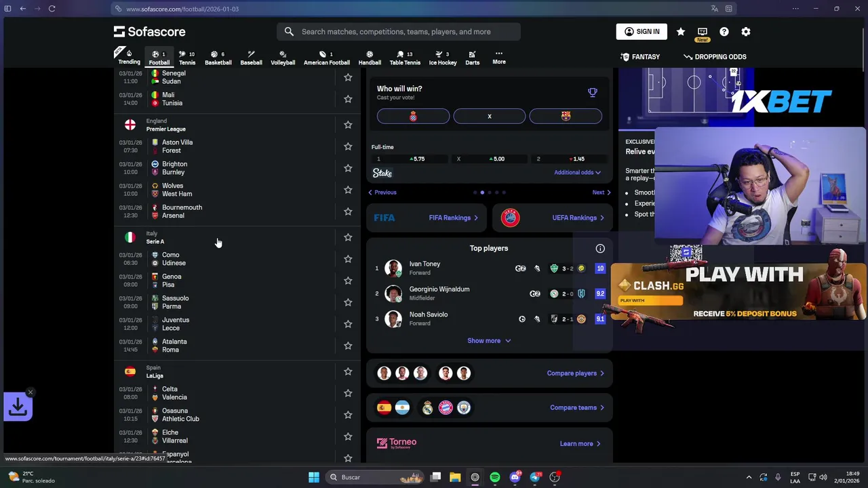
Task: Open the American Football tab
Action: [327, 58]
